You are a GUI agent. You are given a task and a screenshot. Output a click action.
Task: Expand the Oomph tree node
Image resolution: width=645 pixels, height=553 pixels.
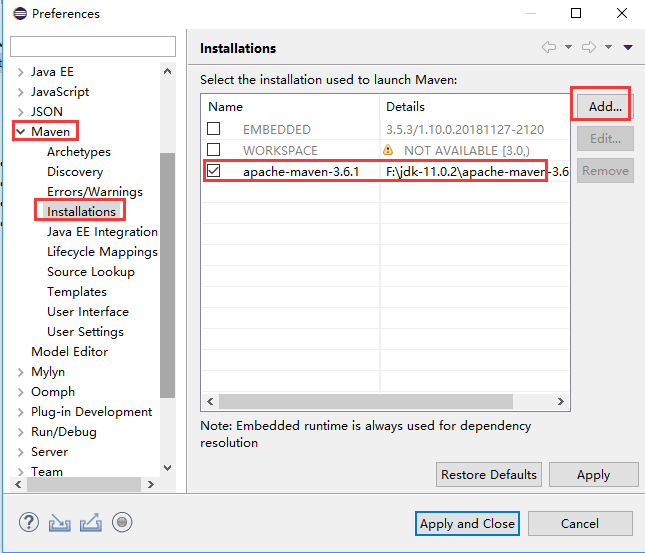click(x=21, y=392)
